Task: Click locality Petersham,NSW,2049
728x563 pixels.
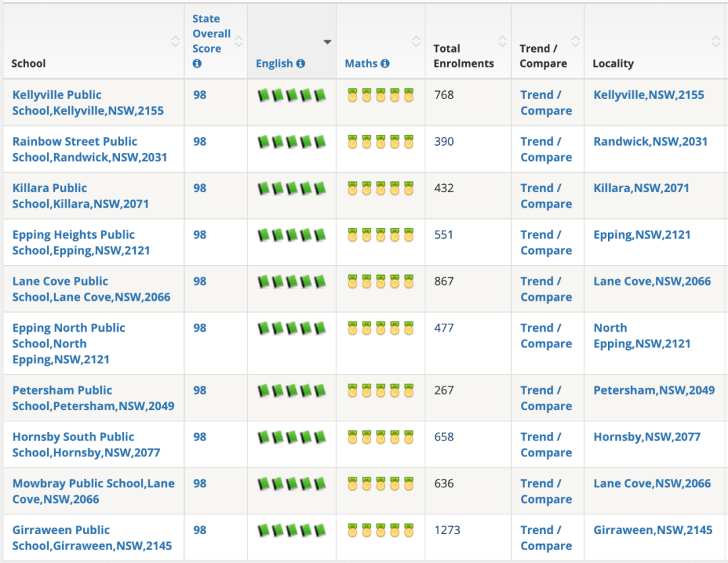Action: [654, 390]
